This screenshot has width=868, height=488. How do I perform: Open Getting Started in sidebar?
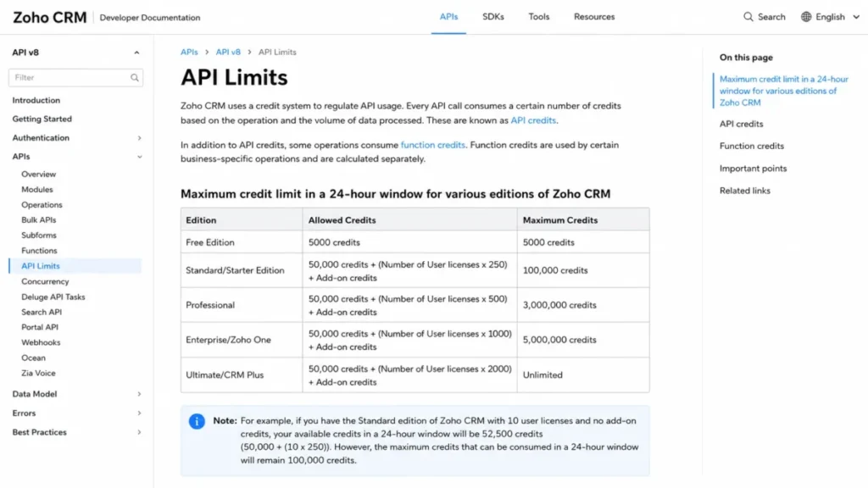point(42,119)
